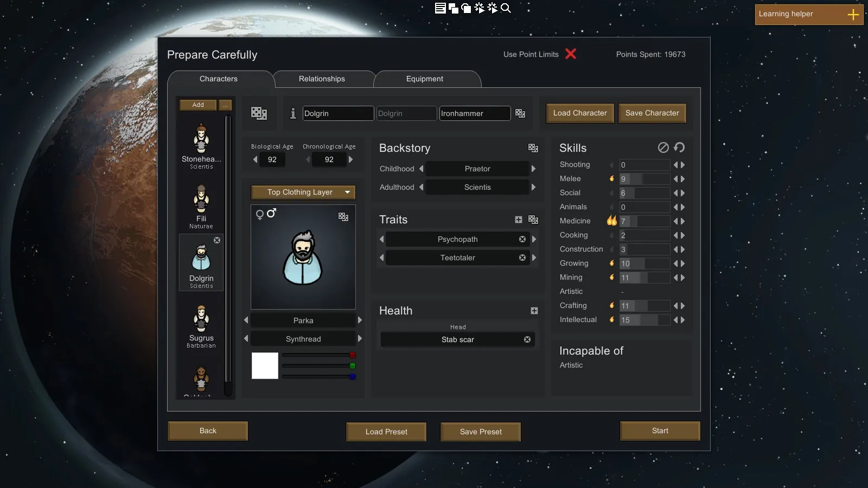Open the more options button beside Add

225,105
